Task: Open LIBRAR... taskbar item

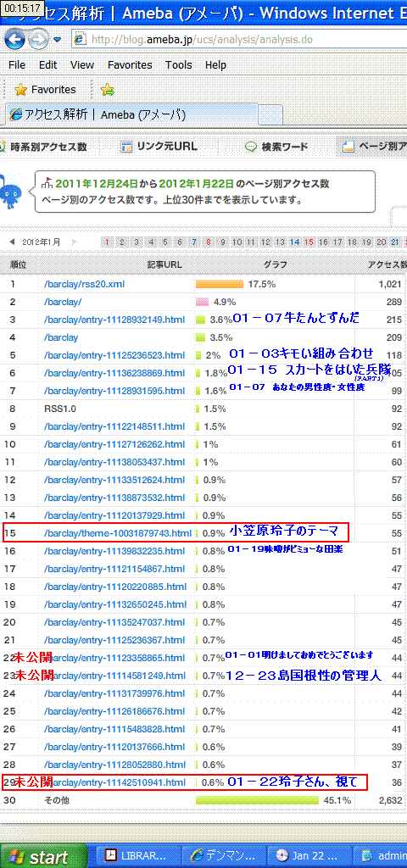Action: [140, 856]
